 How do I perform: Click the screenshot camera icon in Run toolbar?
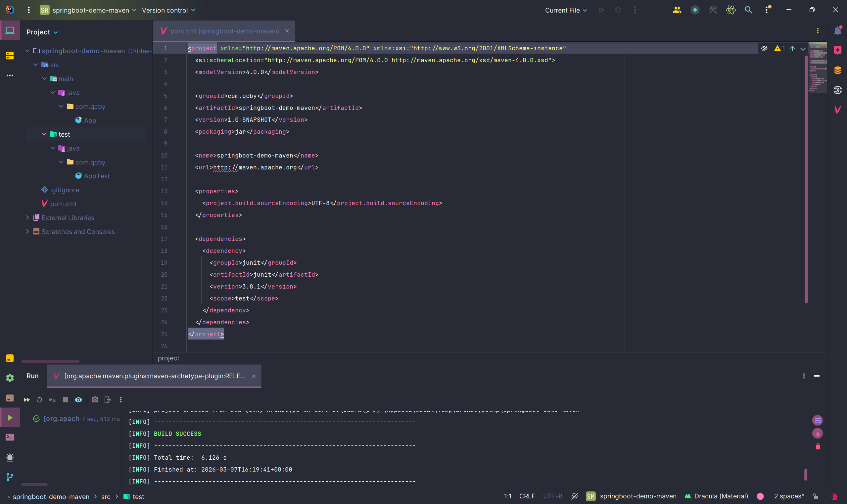click(x=95, y=400)
